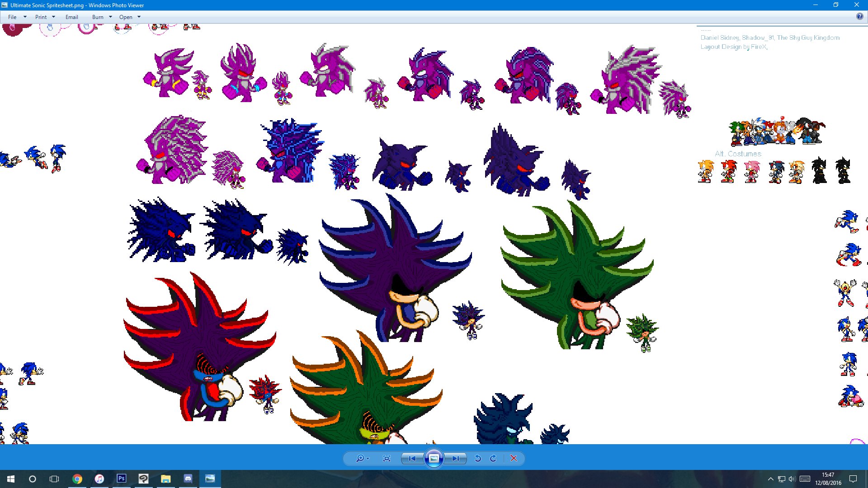Expand the Burn dropdown arrow
The image size is (868, 488).
110,17
